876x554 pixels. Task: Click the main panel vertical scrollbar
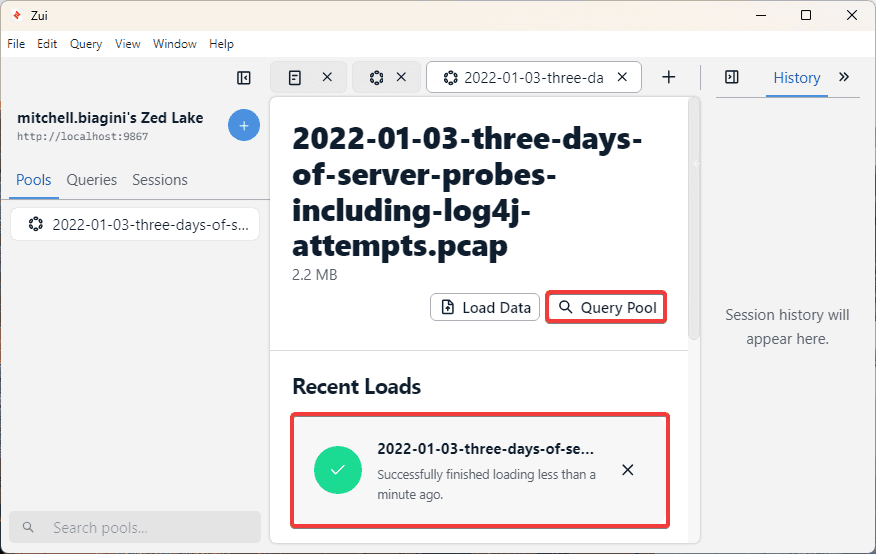pos(694,218)
